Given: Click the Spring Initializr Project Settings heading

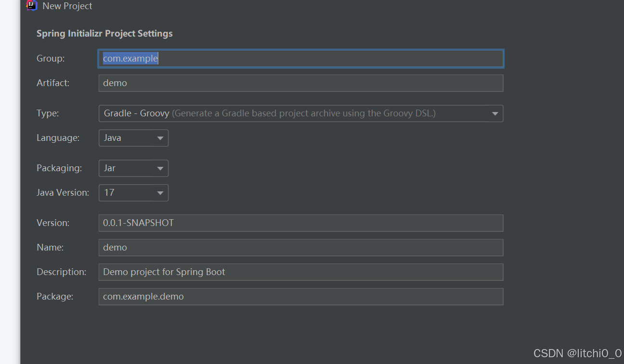Looking at the screenshot, I should tap(104, 34).
